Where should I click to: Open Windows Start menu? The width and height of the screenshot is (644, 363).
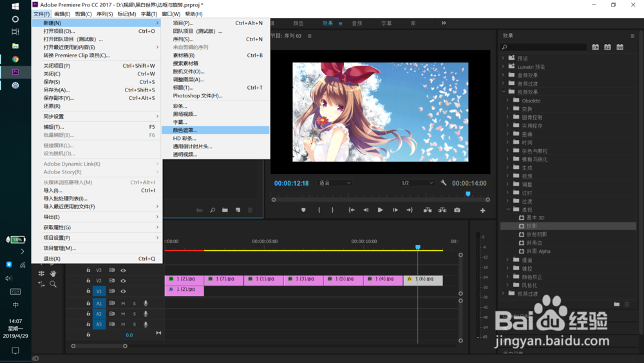coord(15,6)
